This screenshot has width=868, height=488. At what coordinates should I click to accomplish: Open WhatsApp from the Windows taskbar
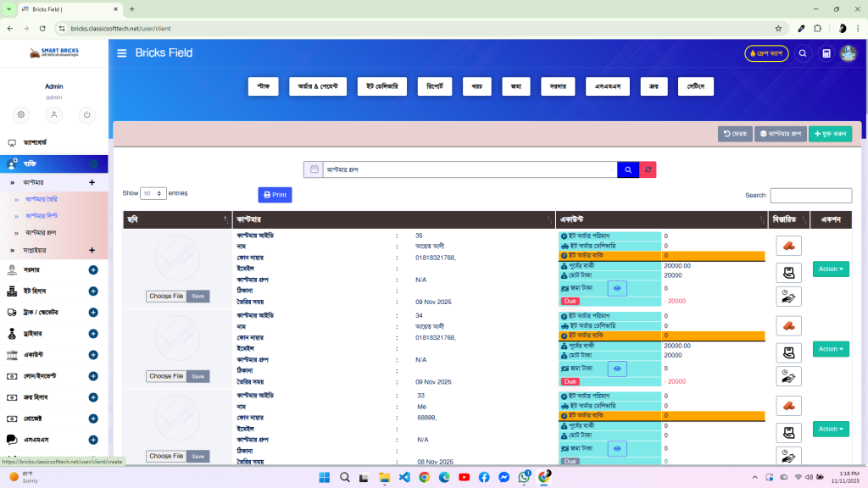coord(524,477)
